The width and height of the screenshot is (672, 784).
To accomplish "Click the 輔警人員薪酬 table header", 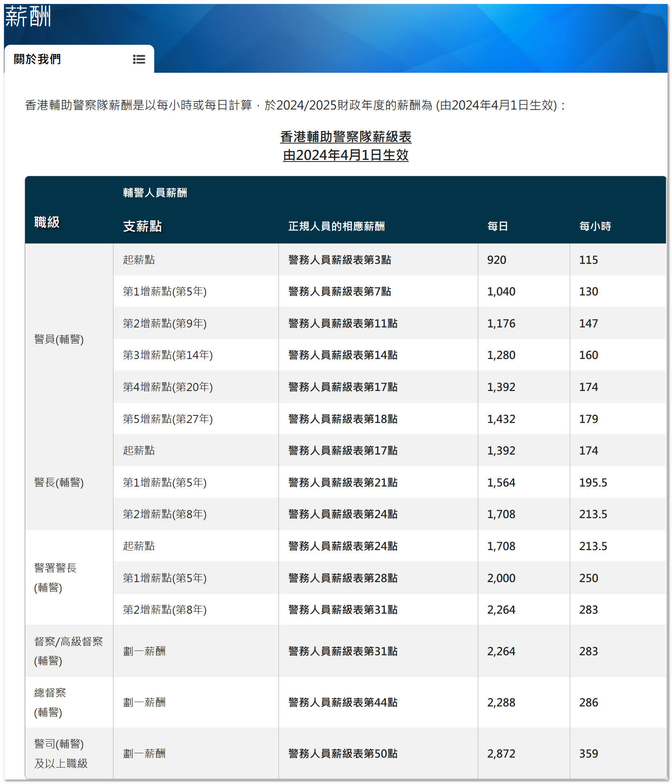I will click(155, 193).
